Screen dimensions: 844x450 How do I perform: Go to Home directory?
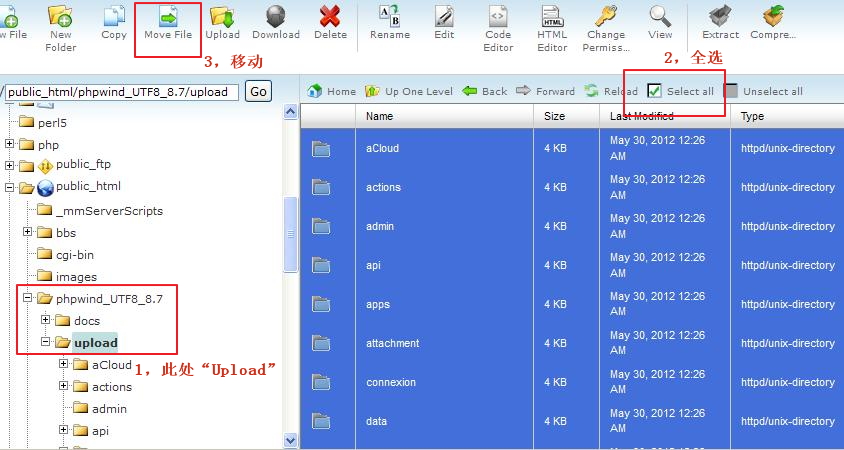pyautogui.click(x=332, y=91)
